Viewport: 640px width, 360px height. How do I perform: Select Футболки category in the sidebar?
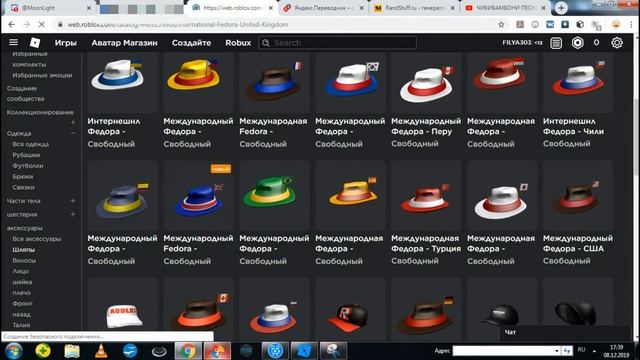[28, 166]
